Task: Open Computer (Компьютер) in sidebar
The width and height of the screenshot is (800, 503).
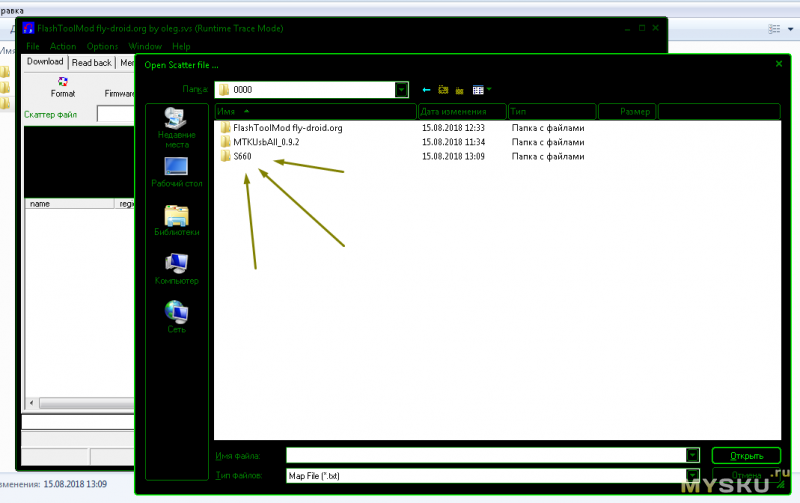Action: tap(176, 269)
